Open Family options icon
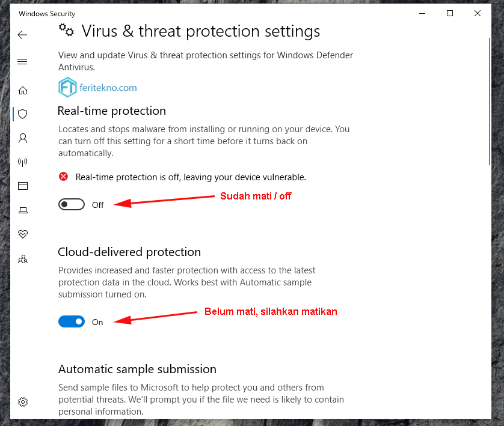 click(23, 259)
